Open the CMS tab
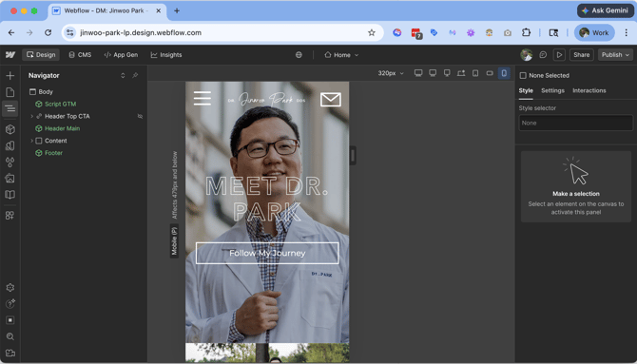This screenshot has width=637, height=364. 80,55
